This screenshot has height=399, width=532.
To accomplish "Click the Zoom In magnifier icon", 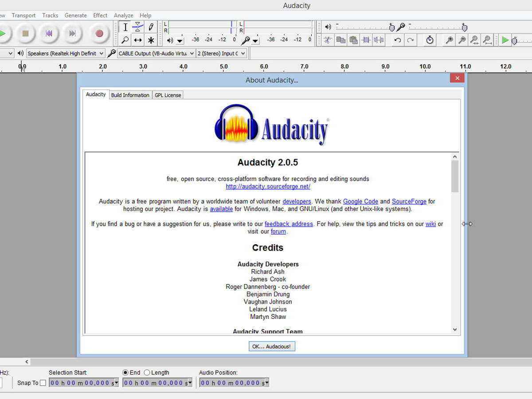I will coord(449,40).
